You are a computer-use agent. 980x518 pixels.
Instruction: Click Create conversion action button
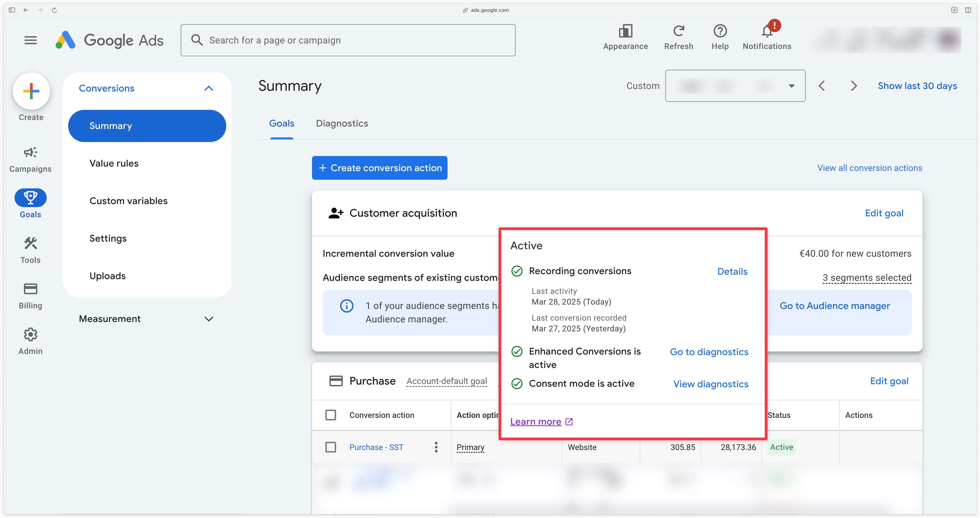click(x=379, y=168)
